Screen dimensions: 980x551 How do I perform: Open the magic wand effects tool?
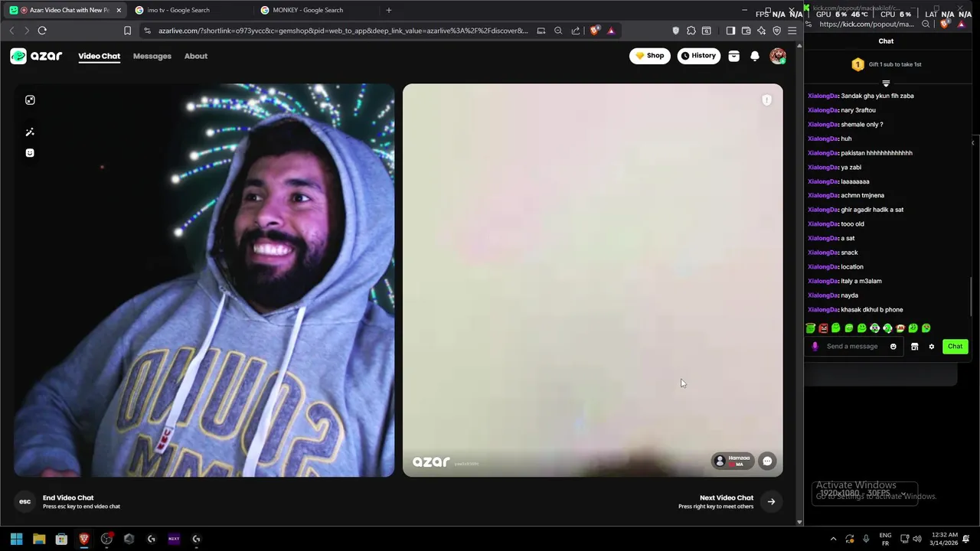30,132
